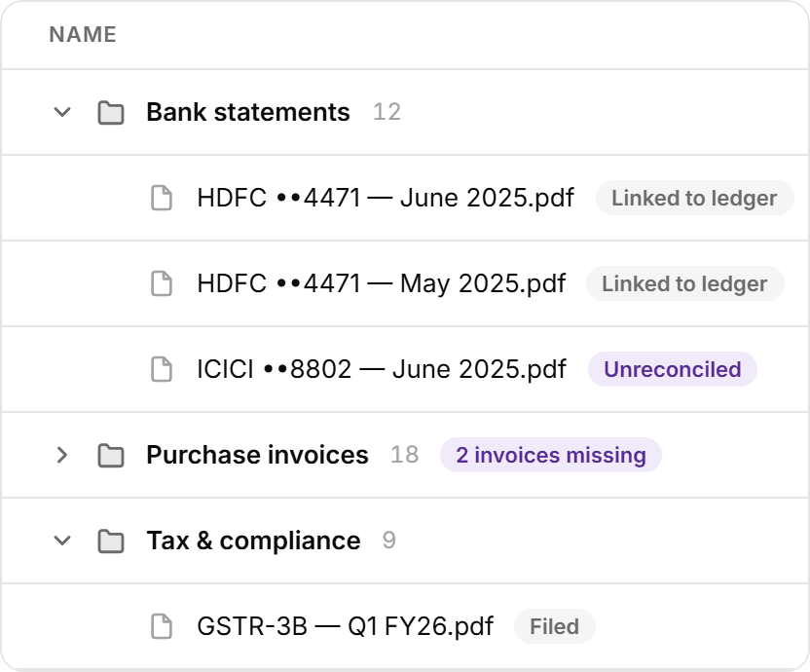Expand the Purchase invoices folder chevron
This screenshot has height=672, width=810.
62,455
